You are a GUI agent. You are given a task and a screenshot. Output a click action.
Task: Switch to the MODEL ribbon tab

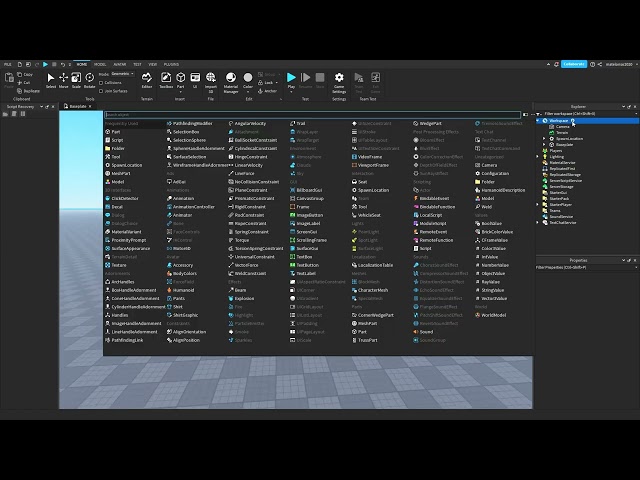100,64
